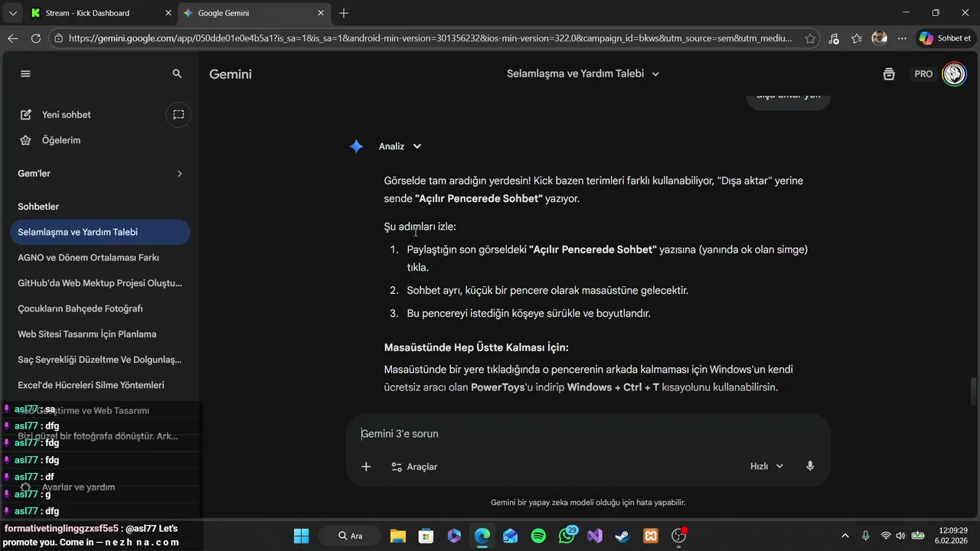980x551 pixels.
Task: Open Wi-Fi network tray icon
Action: 886,536
